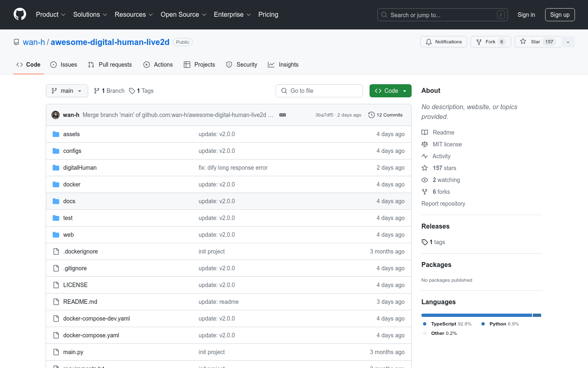The width and height of the screenshot is (588, 368).
Task: Open the digitalHuman folder icon
Action: pyautogui.click(x=56, y=168)
